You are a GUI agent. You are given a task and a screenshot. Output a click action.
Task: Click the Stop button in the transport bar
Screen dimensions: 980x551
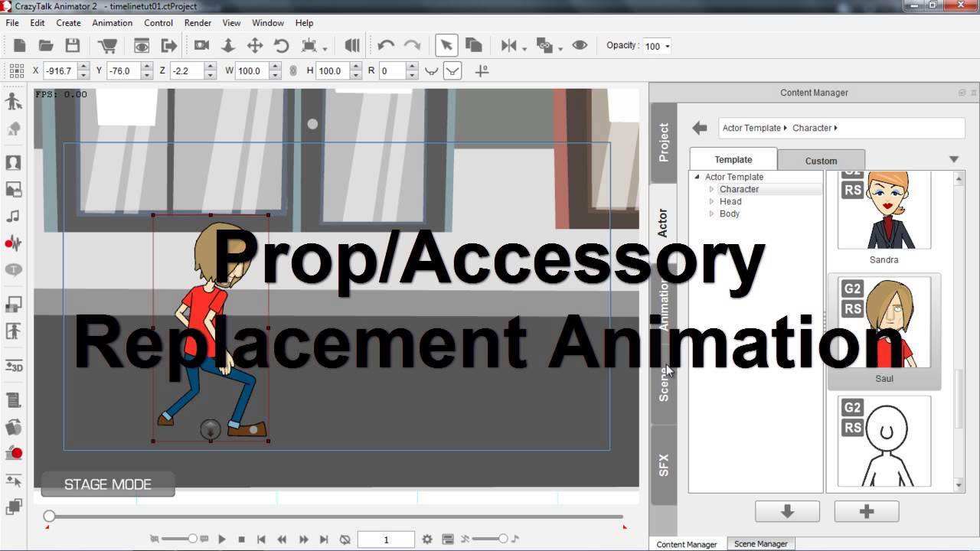click(241, 540)
